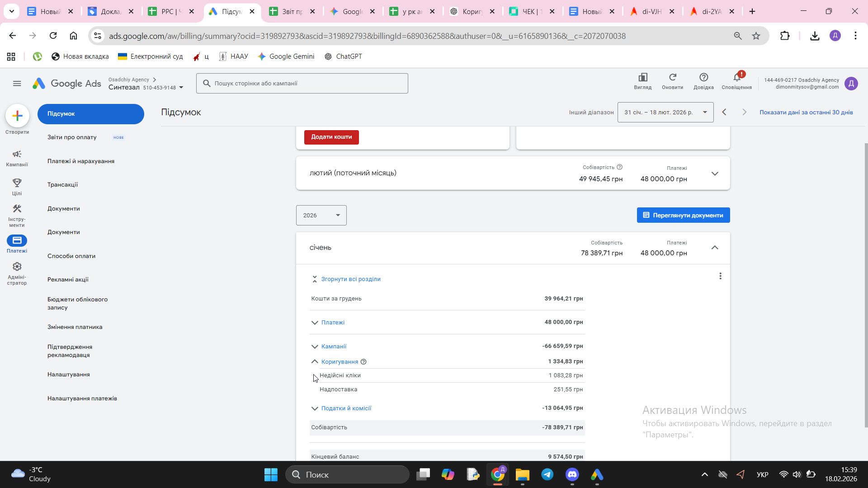Click the notifications bell icon
The image size is (868, 488).
pos(736,78)
